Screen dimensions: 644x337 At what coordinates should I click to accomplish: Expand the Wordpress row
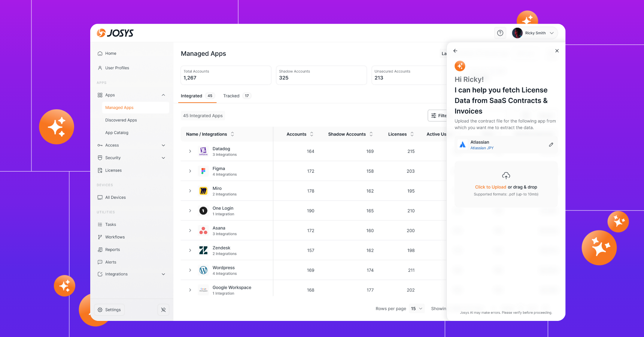[190, 270]
